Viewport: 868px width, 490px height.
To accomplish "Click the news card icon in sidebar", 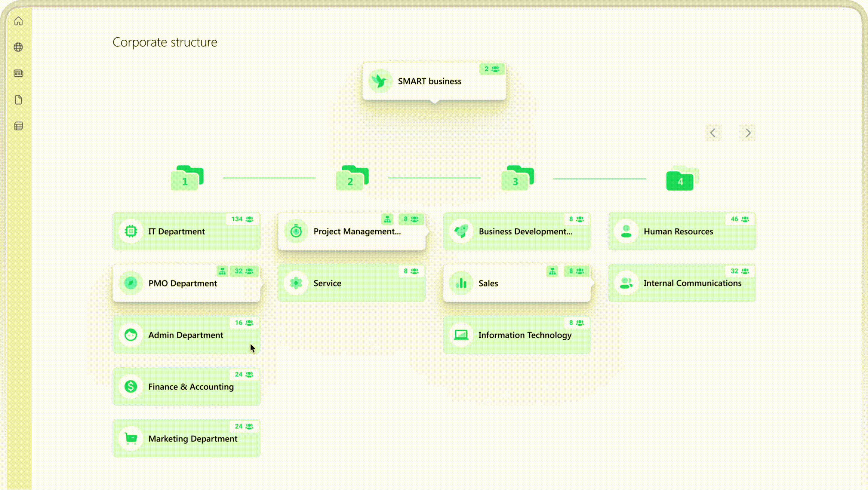I will 19,73.
